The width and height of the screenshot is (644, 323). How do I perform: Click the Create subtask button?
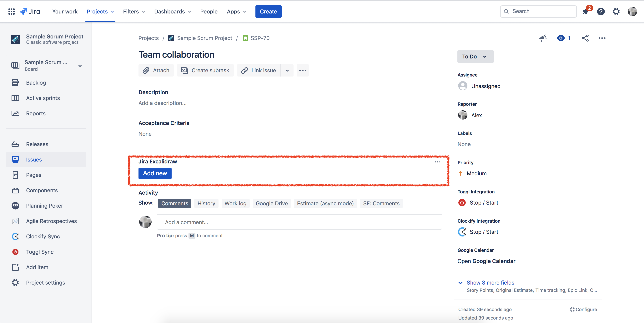(x=205, y=70)
